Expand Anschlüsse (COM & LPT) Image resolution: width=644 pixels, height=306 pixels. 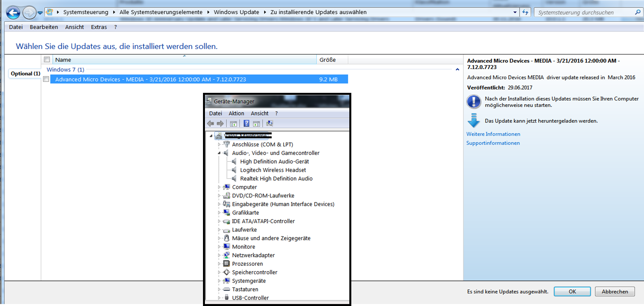pos(219,144)
